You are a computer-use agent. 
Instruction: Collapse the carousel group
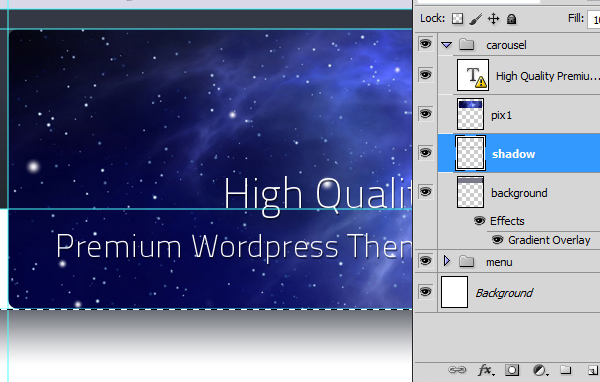click(x=446, y=45)
